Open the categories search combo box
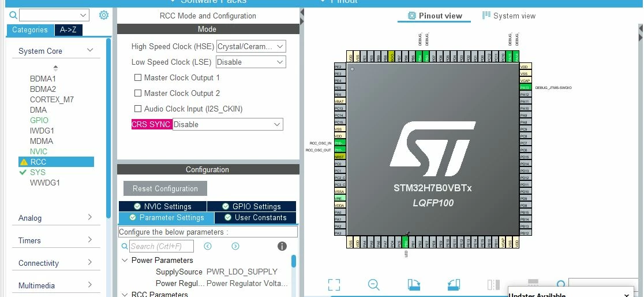Screen dimensions: 644x297 click(54, 16)
